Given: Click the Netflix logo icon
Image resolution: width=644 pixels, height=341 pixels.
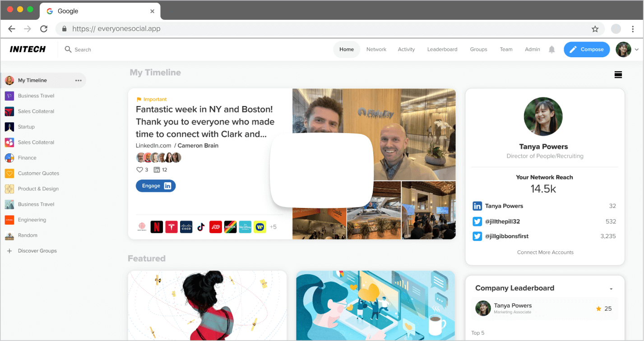Looking at the screenshot, I should point(157,226).
